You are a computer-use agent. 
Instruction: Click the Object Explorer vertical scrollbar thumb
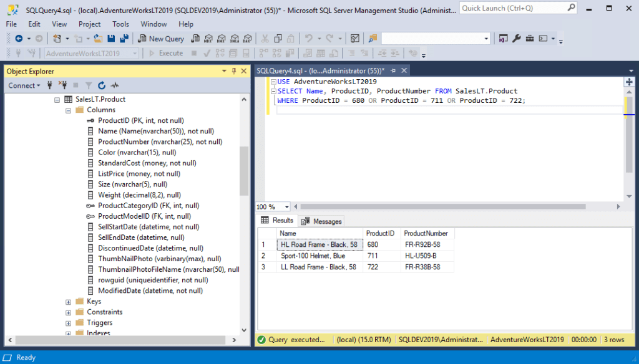244,171
